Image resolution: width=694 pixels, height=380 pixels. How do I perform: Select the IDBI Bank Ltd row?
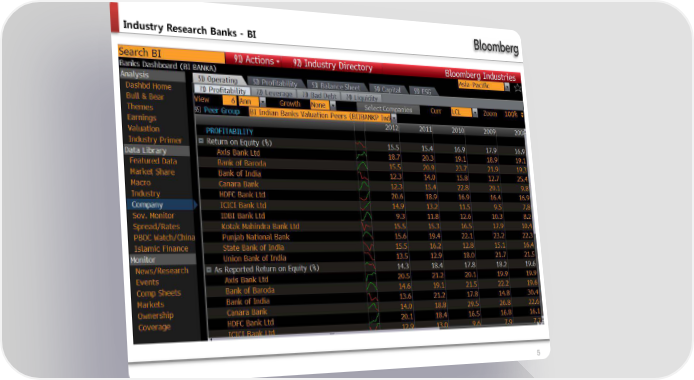[366, 217]
